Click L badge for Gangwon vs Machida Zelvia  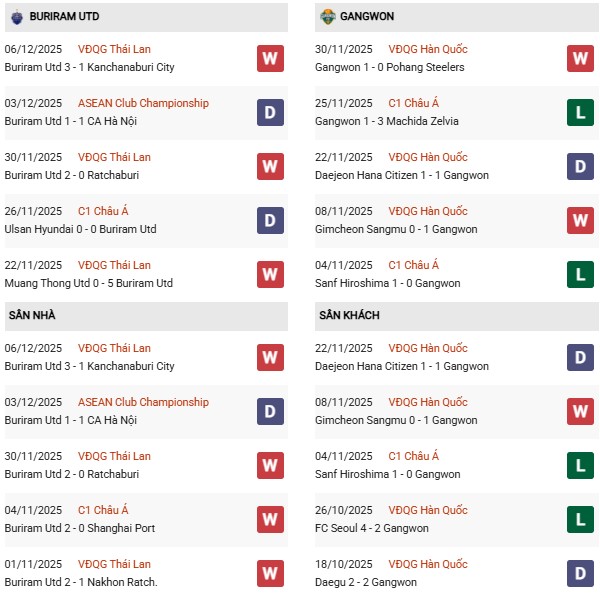pyautogui.click(x=580, y=112)
